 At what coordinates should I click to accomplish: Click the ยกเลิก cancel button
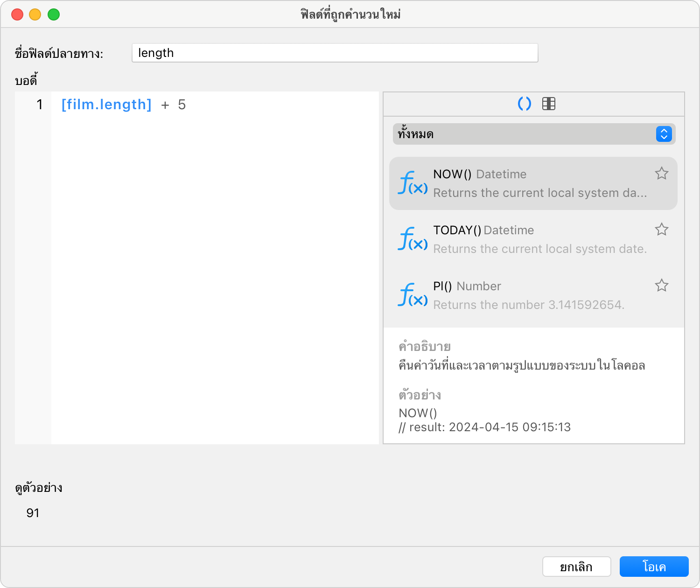pyautogui.click(x=576, y=567)
